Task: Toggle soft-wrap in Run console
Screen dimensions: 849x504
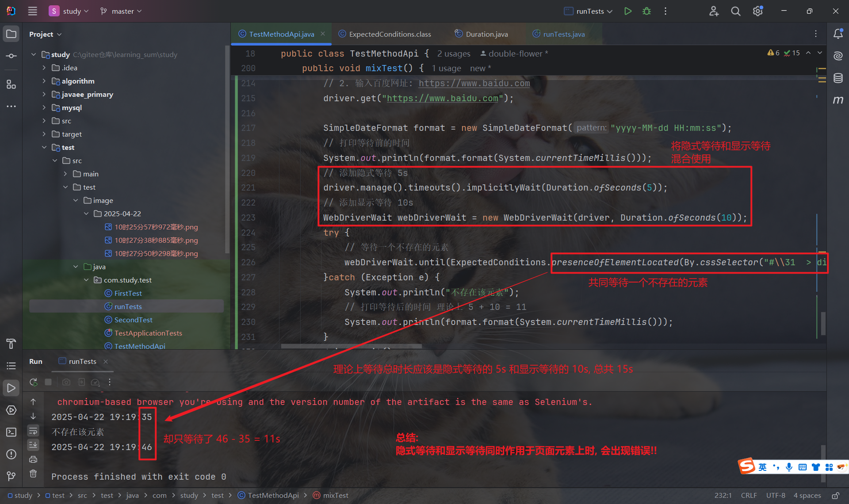Action: [x=33, y=431]
